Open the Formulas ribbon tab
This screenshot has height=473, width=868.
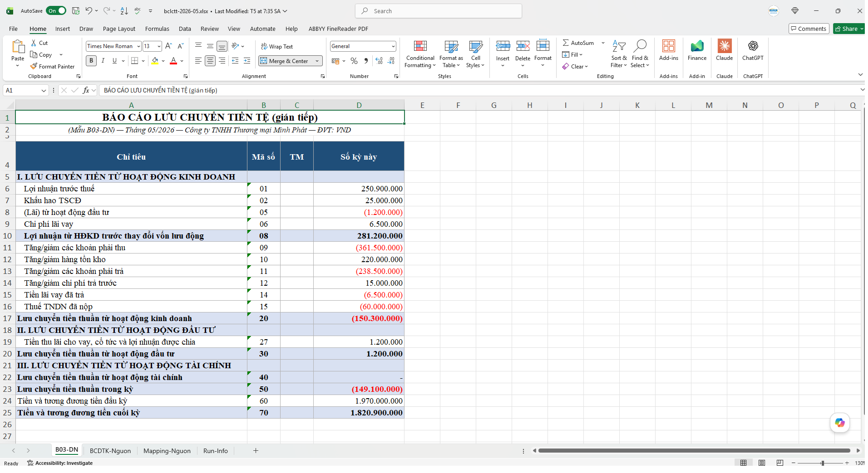click(x=157, y=29)
